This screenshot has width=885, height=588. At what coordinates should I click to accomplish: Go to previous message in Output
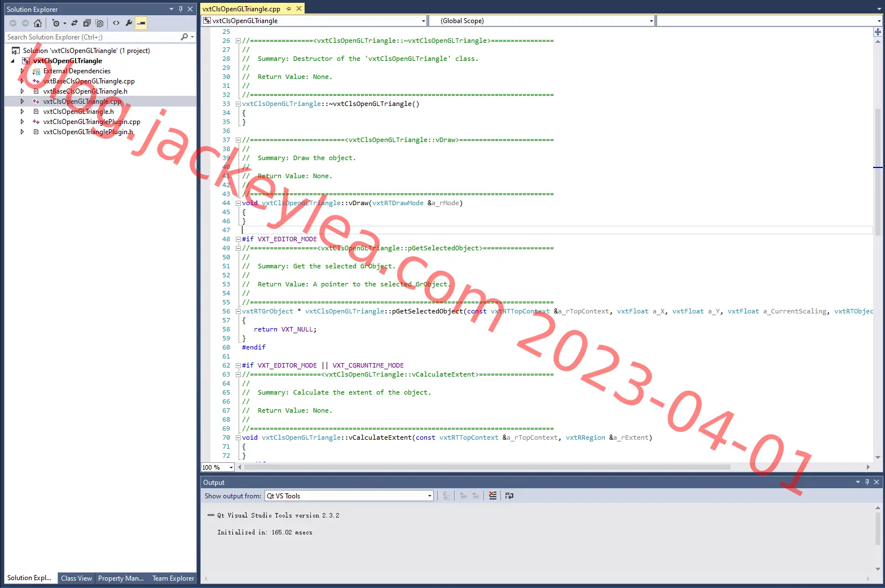(463, 496)
